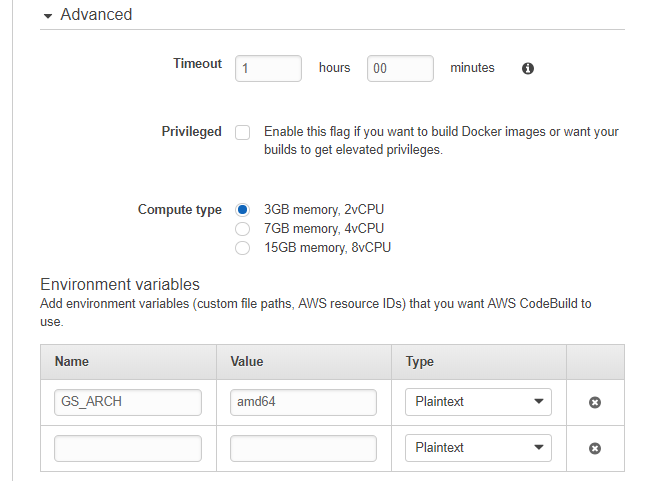Viewport: 648px width, 481px height.
Task: Click the Timeout label
Action: (x=197, y=64)
